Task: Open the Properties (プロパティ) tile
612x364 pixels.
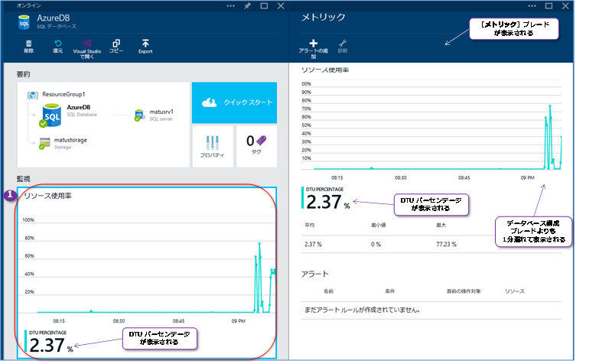Action: pos(213,146)
